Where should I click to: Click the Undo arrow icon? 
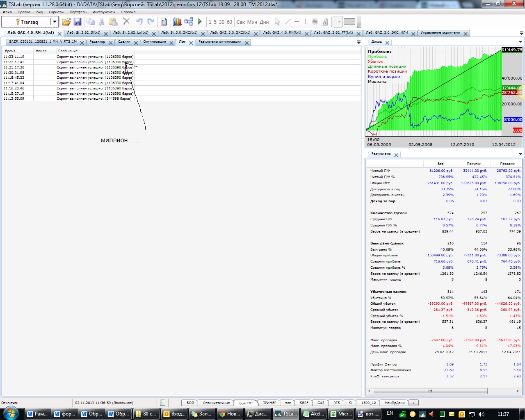click(139, 22)
